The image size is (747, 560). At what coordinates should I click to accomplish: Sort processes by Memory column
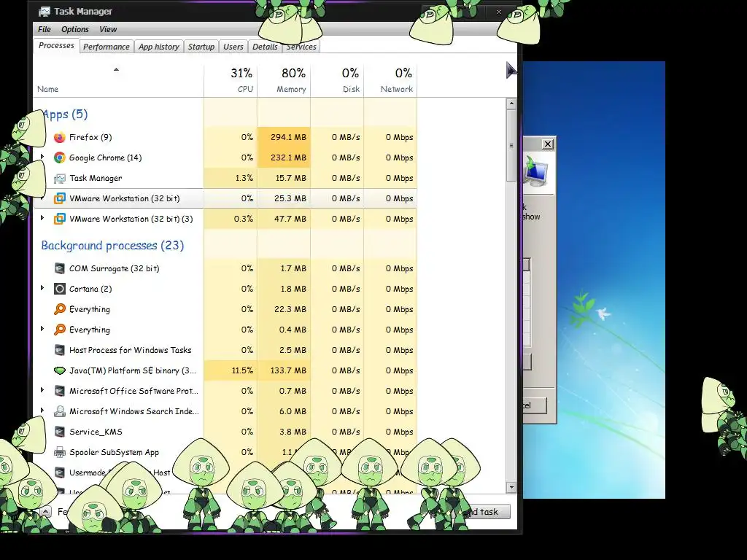coord(284,80)
